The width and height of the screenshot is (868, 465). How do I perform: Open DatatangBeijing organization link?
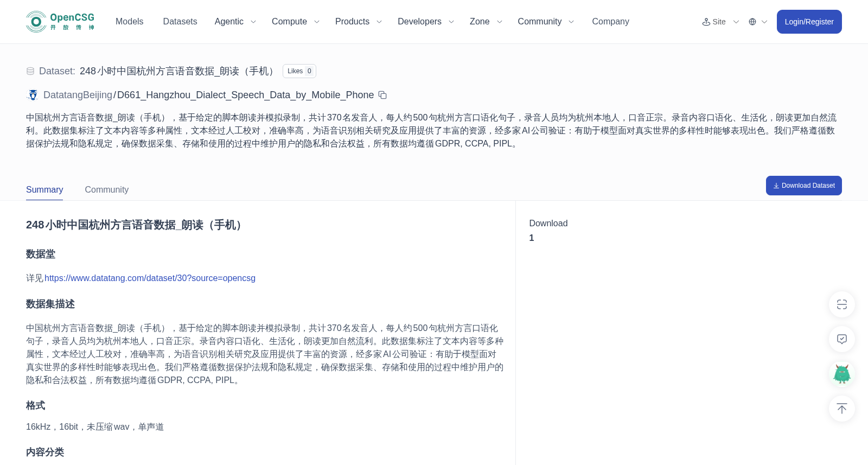tap(78, 95)
